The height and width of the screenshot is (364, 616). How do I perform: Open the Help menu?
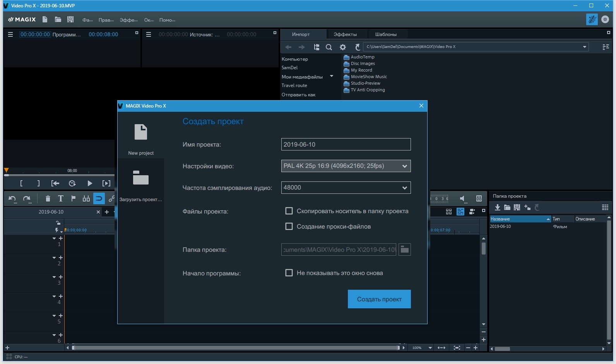pos(167,20)
